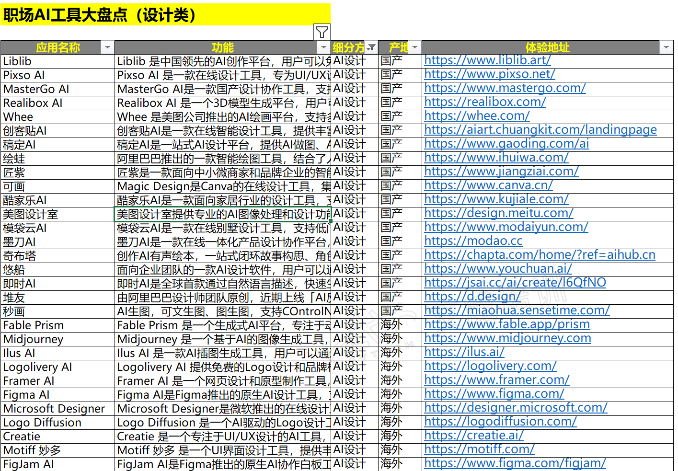The image size is (678, 471).
Task: Open the liblib.art link
Action: (x=487, y=60)
